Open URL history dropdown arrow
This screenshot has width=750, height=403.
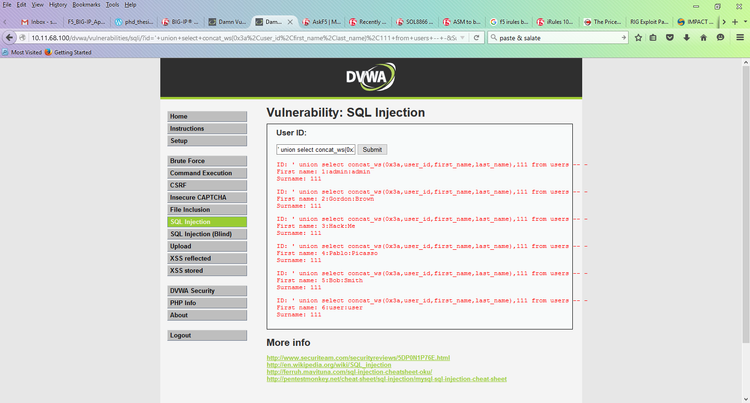point(463,38)
